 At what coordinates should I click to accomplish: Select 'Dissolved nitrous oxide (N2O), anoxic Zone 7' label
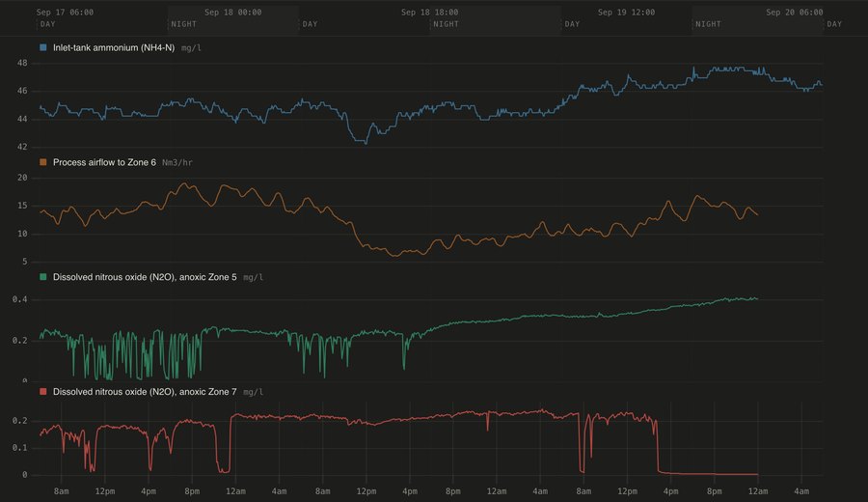[145, 392]
